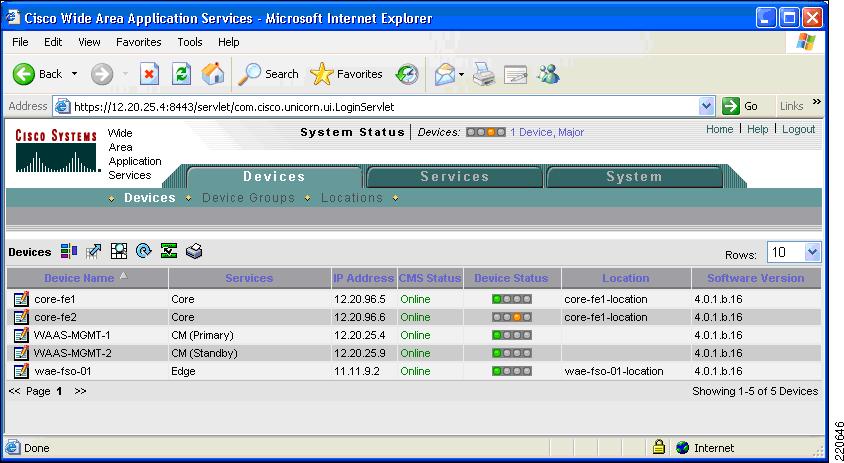
Task: Open the Mail button dropdown arrow
Action: [x=461, y=74]
